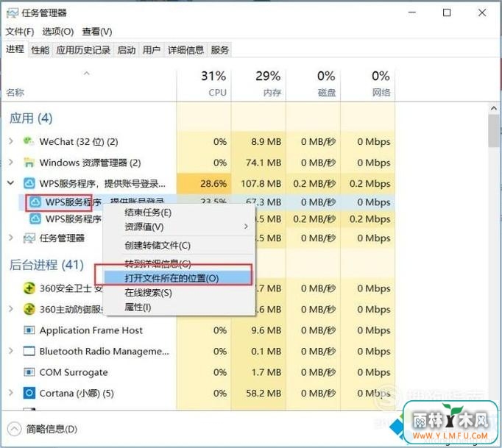Open the 文件(F) menu
This screenshot has width=502, height=448.
[x=20, y=32]
